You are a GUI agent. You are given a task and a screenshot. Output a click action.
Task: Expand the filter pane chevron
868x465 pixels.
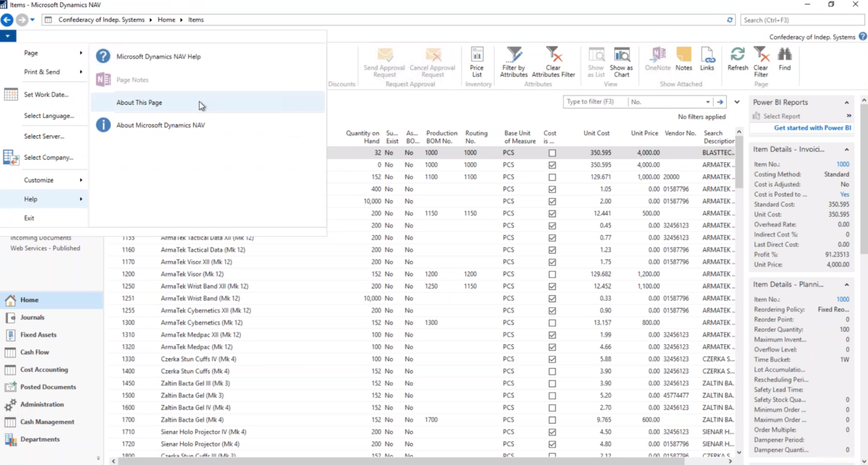tap(737, 102)
